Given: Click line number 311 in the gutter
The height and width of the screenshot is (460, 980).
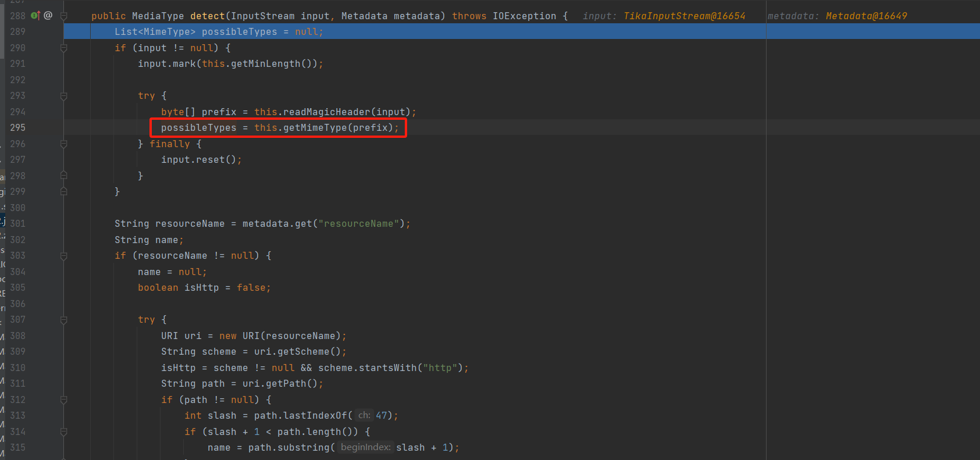Looking at the screenshot, I should (17, 383).
